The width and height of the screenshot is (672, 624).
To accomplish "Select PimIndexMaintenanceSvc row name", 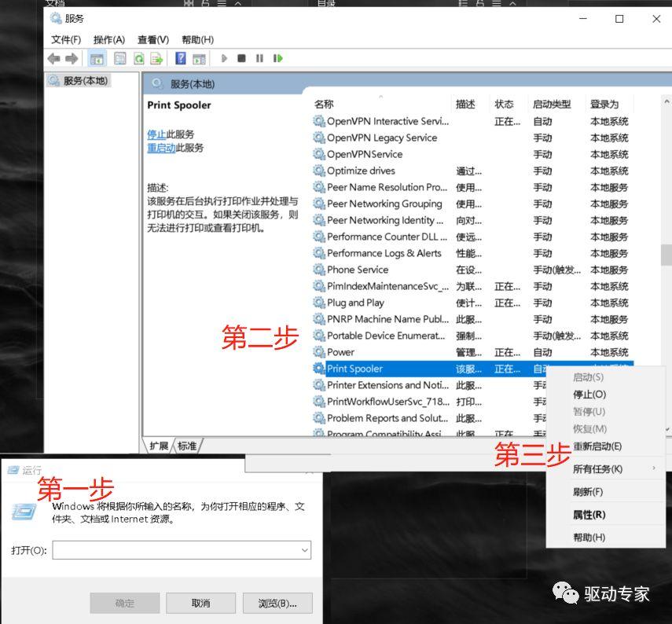I will (x=387, y=286).
